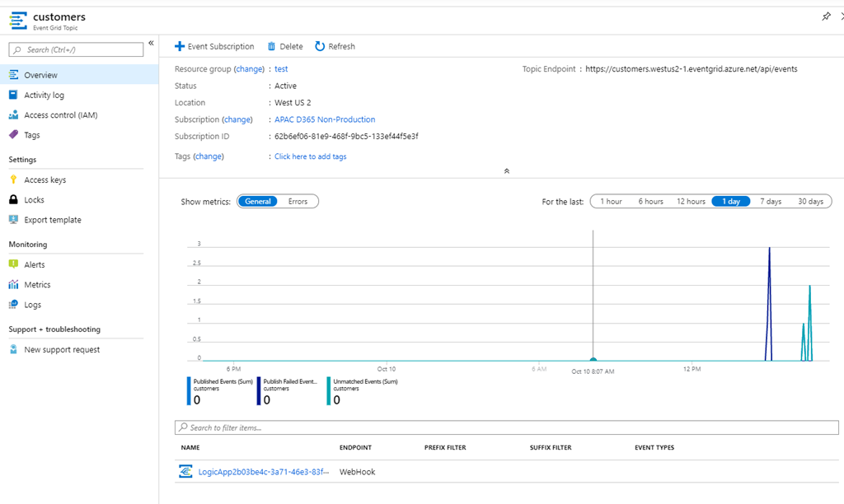The height and width of the screenshot is (504, 844).
Task: Click the Tags change link
Action: [x=209, y=156]
